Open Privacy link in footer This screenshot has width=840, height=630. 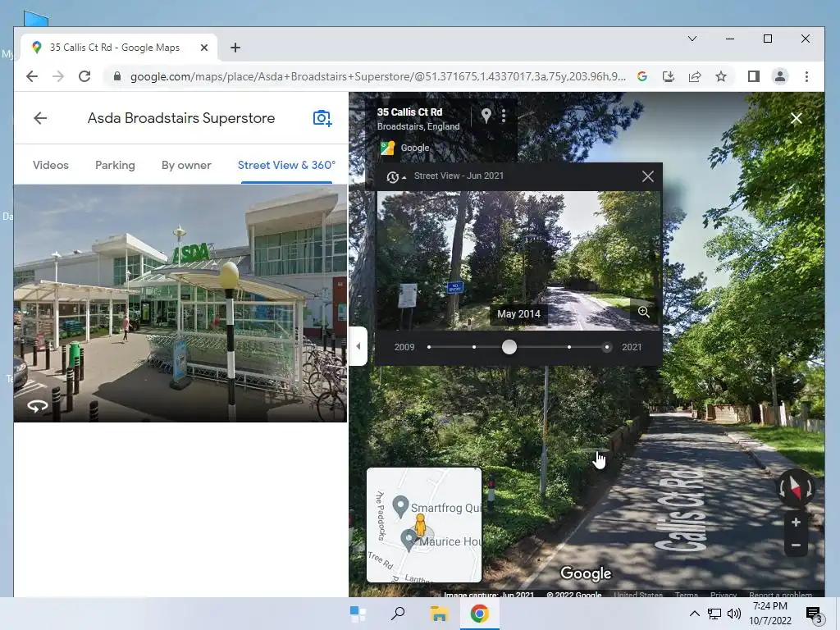coord(724,595)
